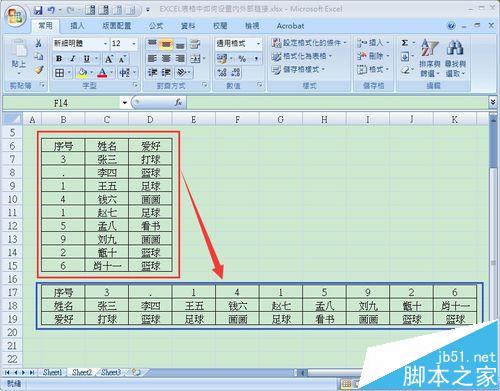Open the number format dropdown
Image resolution: width=500 pixels, height=391 pixels.
point(258,44)
